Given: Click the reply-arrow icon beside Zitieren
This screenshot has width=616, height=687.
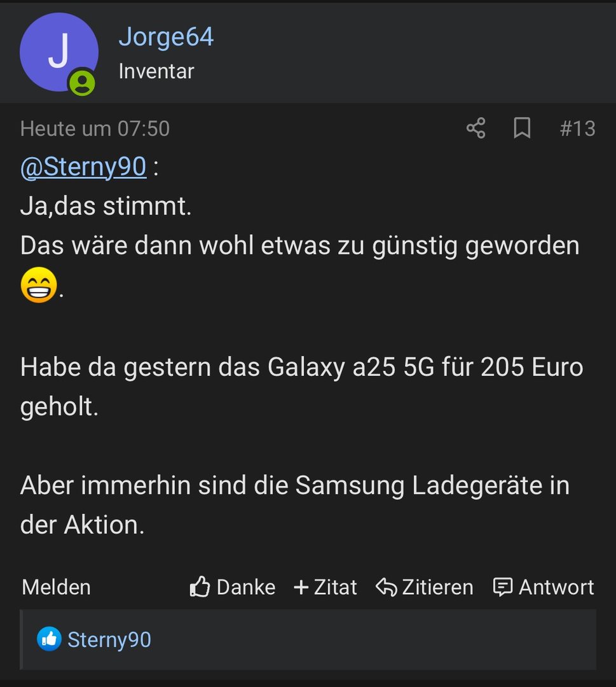Looking at the screenshot, I should [386, 587].
